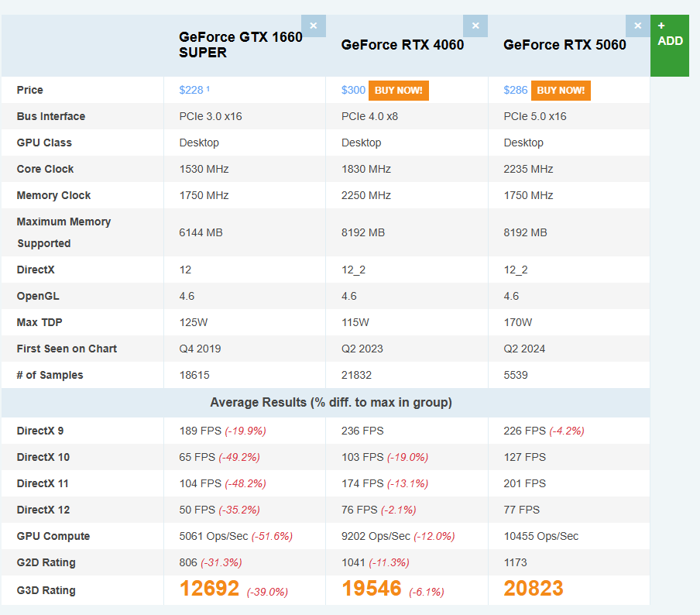Remove GeForce GTX 1660 SUPER from comparison

click(x=313, y=26)
